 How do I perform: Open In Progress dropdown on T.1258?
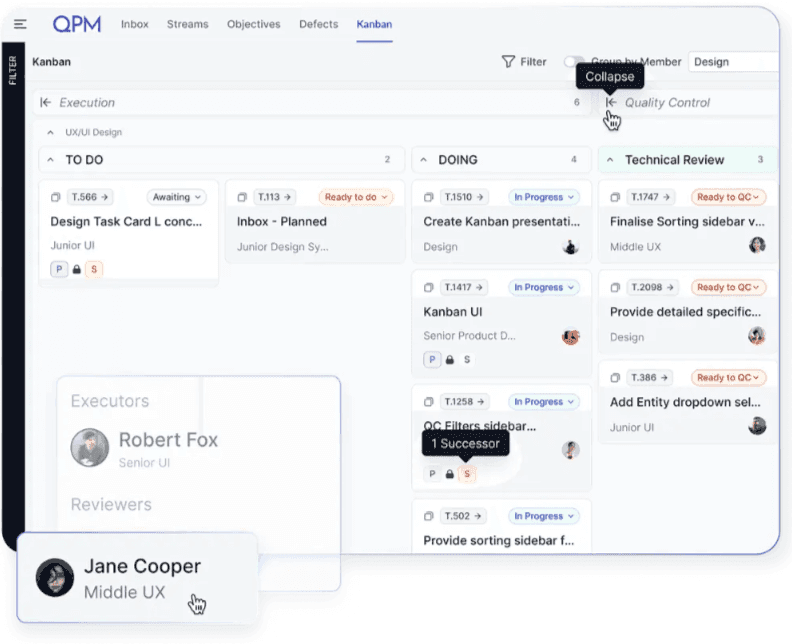click(544, 402)
